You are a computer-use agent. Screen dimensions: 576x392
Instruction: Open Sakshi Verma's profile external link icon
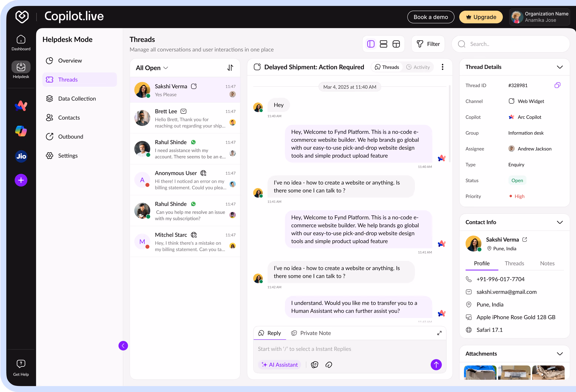pyautogui.click(x=524, y=239)
